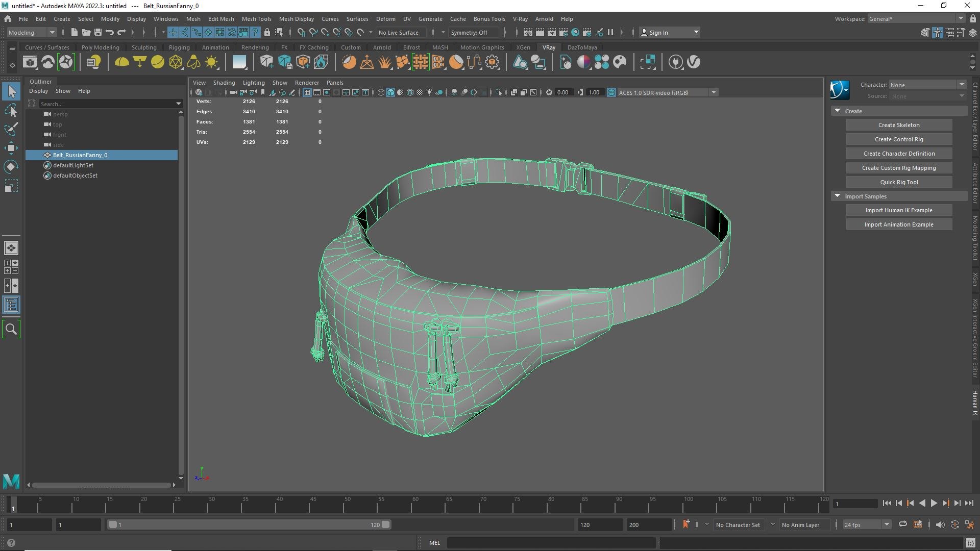Collapse the Create section in Human IK
The width and height of the screenshot is (980, 551).
[x=837, y=111]
